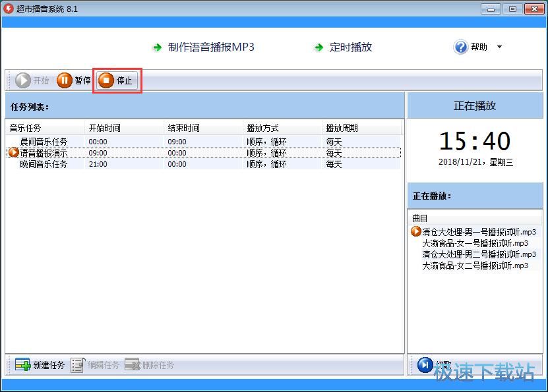Click the 21:00 start time cell
The height and width of the screenshot is (392, 548).
point(98,164)
